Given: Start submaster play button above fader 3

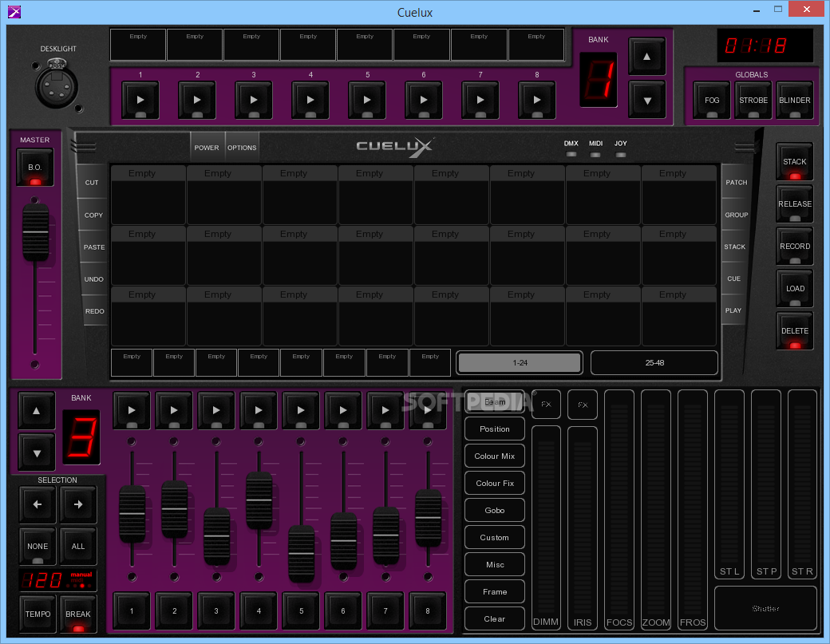Looking at the screenshot, I should pyautogui.click(x=216, y=409).
